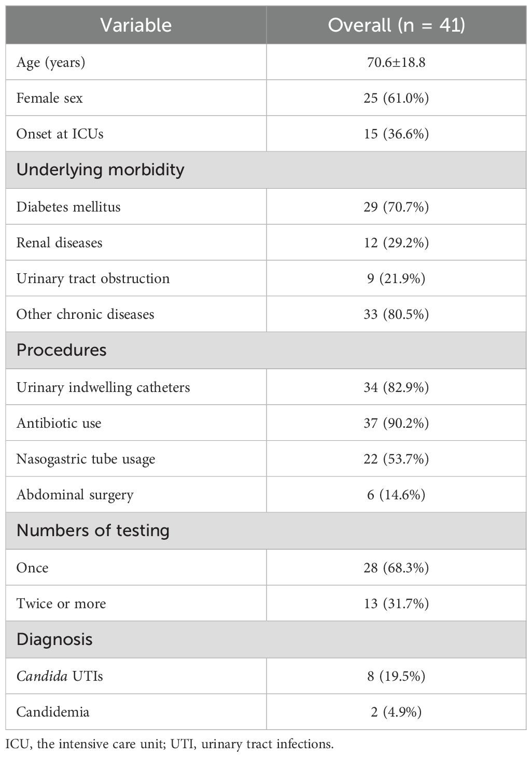Select the Diabetes mellitus row label

(x=68, y=207)
